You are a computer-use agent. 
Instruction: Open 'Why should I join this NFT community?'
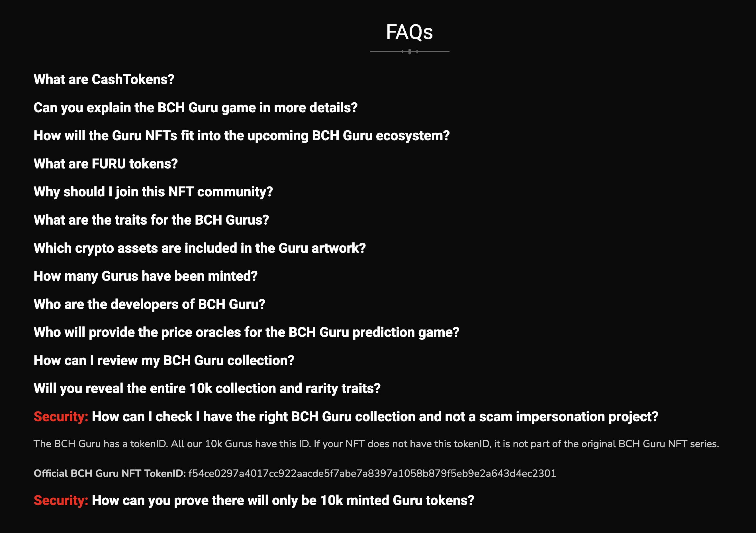pos(153,192)
